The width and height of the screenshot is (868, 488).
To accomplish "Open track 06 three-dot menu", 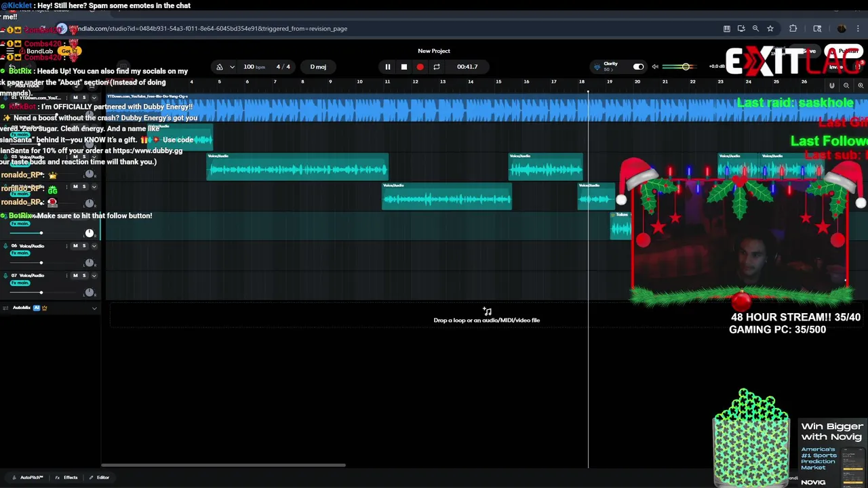I will [67, 246].
